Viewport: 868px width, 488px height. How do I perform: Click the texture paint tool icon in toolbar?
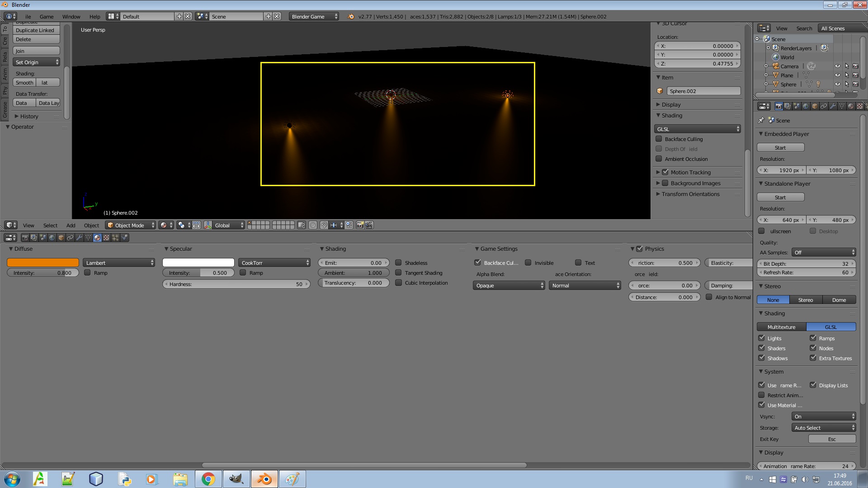coord(106,238)
